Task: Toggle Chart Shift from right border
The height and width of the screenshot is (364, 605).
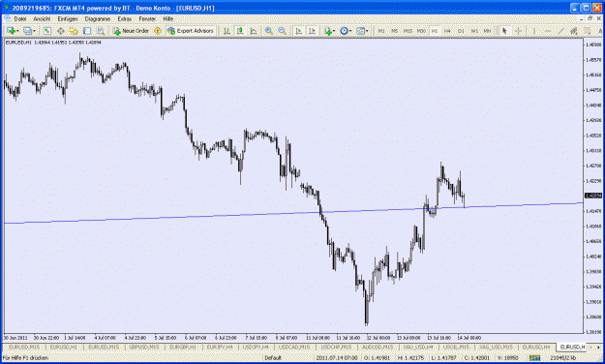Action: coord(312,31)
